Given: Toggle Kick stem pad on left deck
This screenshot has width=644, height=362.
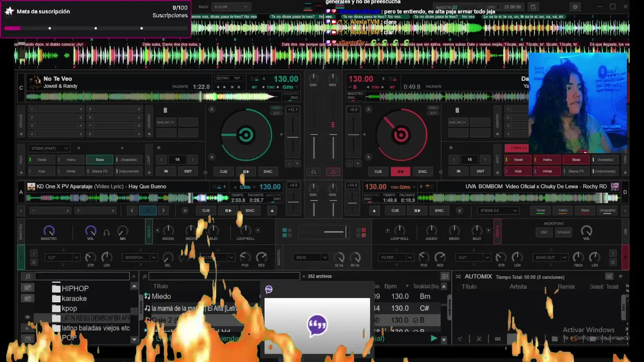Looking at the screenshot, I should (42, 171).
